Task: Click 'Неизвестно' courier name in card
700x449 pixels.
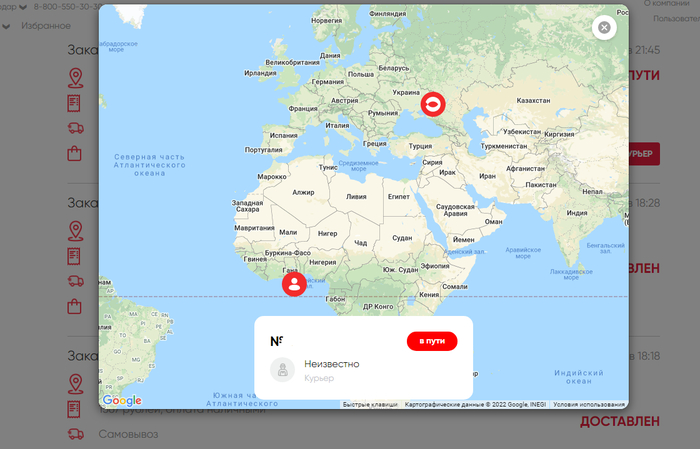Action: (x=332, y=364)
